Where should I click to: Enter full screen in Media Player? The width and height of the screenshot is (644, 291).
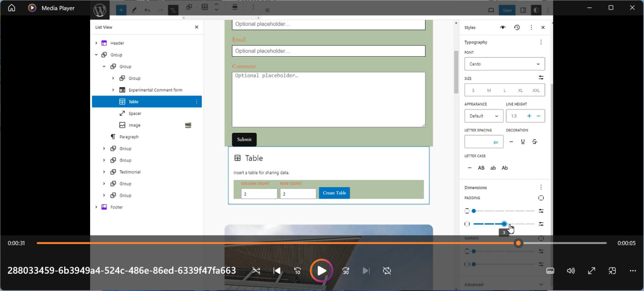coord(592,271)
